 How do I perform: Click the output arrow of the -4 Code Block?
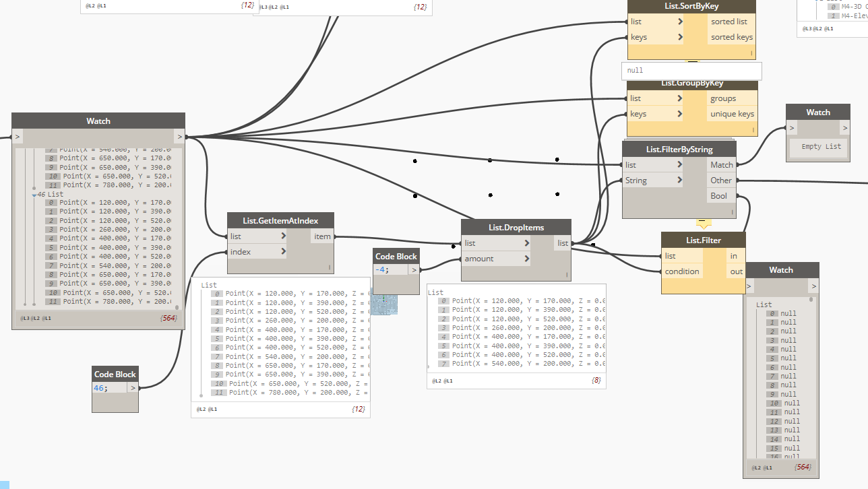click(x=414, y=269)
